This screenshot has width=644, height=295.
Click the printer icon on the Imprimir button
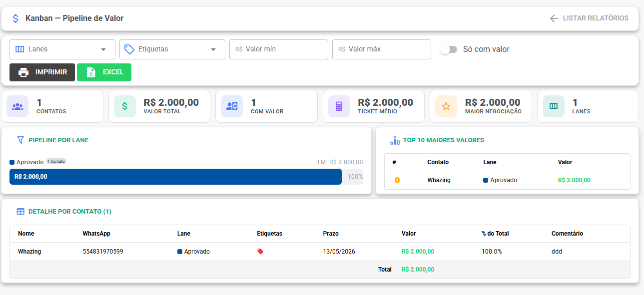pyautogui.click(x=23, y=72)
